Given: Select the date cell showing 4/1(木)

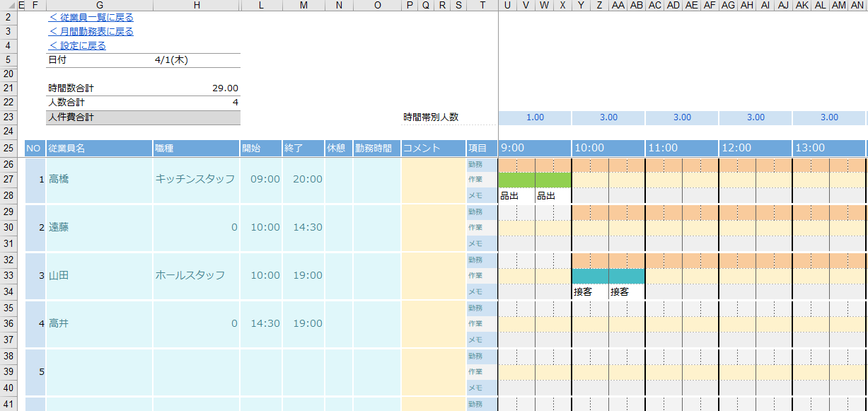Looking at the screenshot, I should click(170, 60).
